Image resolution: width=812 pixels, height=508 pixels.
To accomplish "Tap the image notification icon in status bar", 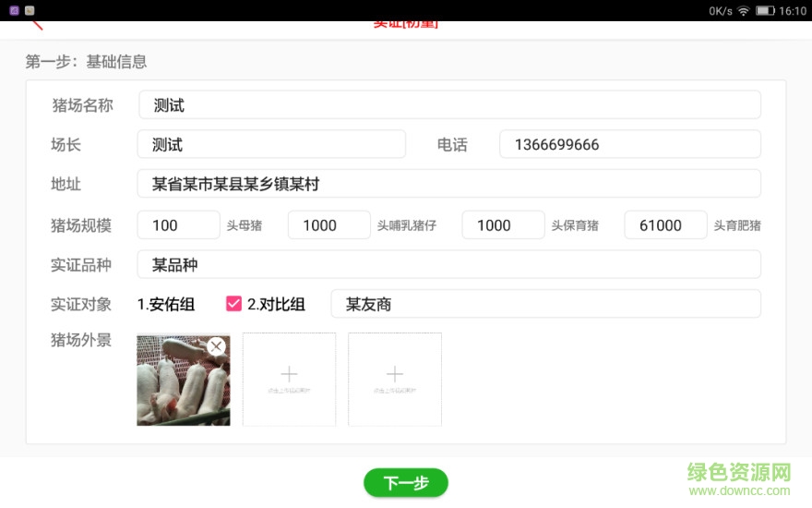I will [x=30, y=10].
